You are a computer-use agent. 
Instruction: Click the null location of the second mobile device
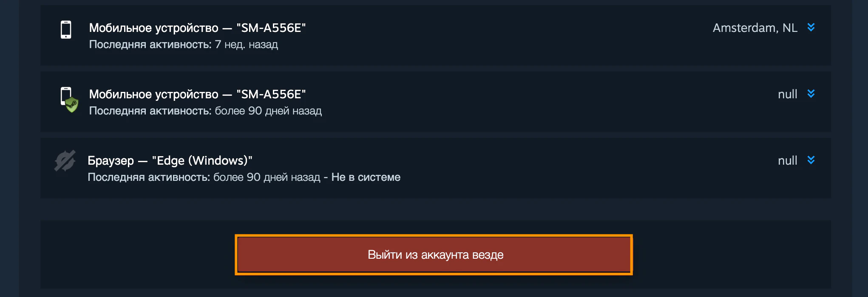[788, 94]
